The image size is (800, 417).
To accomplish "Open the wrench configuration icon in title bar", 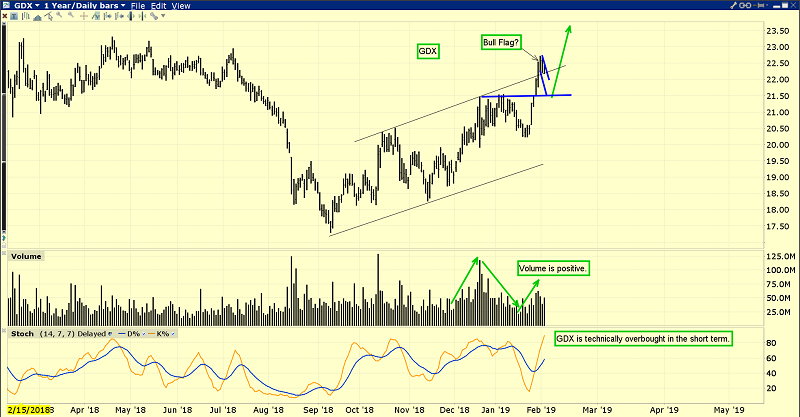I will (x=733, y=5).
